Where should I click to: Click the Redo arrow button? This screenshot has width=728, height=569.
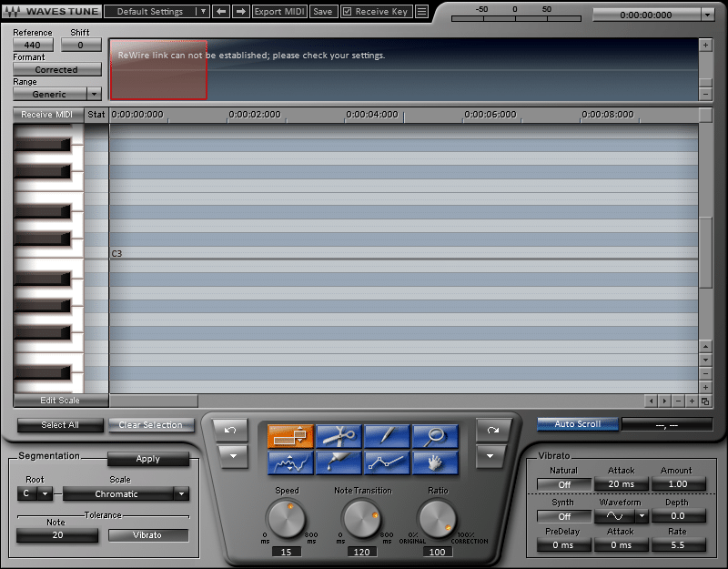click(492, 429)
